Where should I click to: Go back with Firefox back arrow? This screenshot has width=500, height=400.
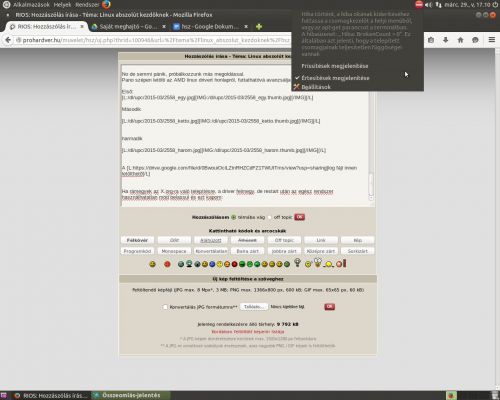click(8, 40)
